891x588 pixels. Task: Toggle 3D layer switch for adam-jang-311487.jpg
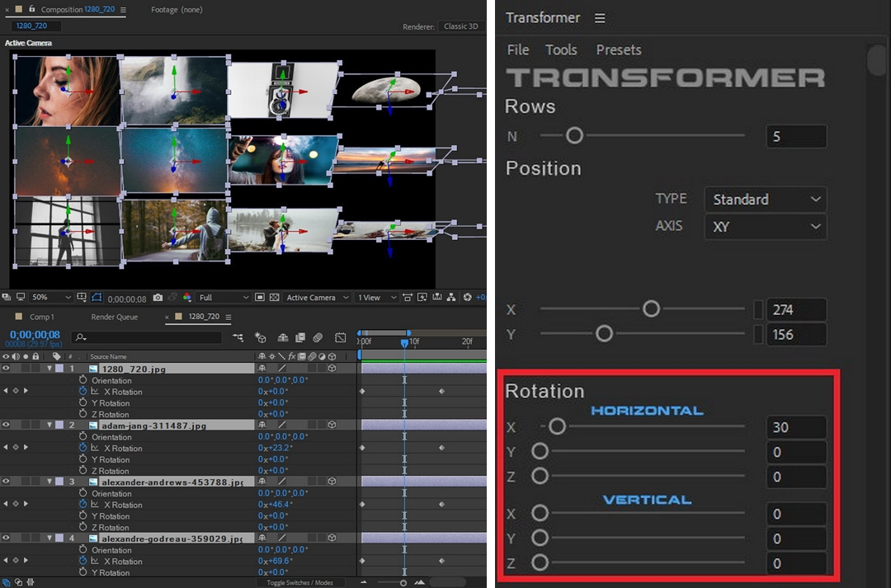coord(332,425)
